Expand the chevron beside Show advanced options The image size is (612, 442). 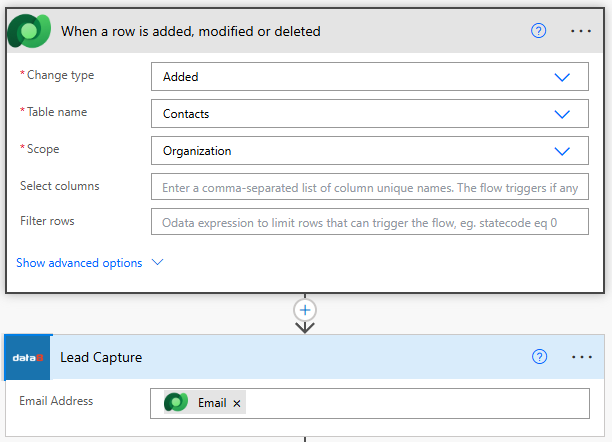pyautogui.click(x=157, y=263)
